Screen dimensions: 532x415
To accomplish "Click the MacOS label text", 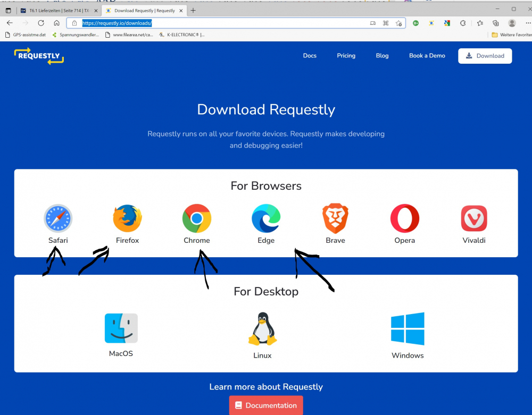I will pyautogui.click(x=121, y=353).
